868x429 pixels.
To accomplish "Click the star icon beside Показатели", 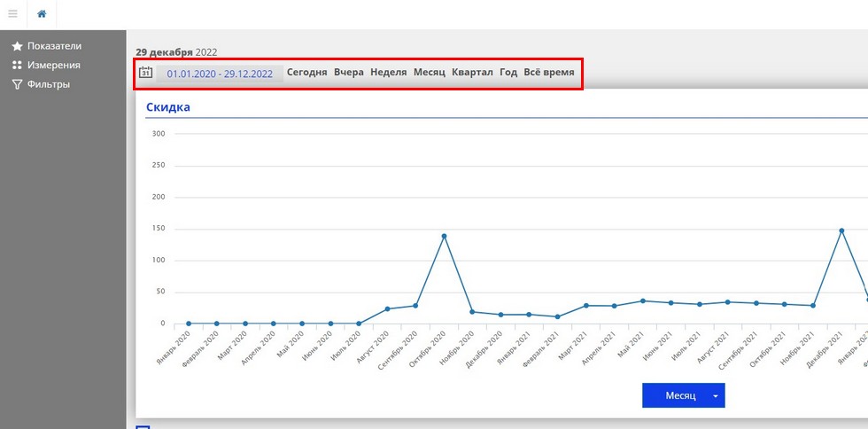I will [17, 46].
